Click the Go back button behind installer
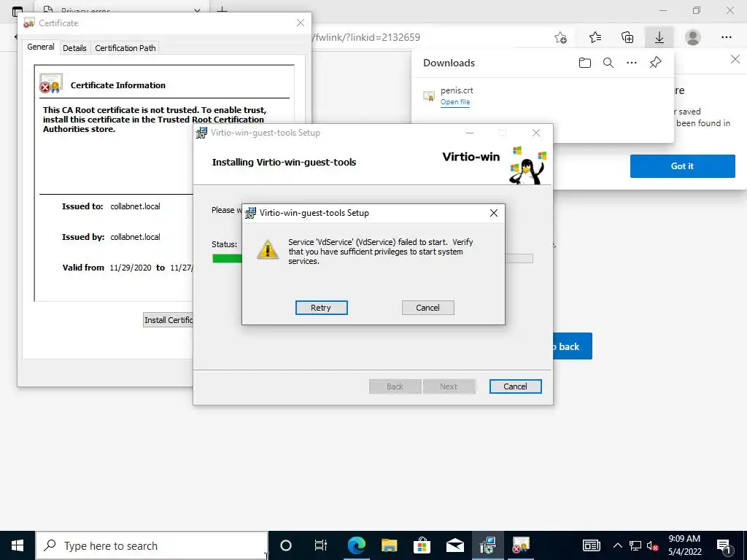The image size is (747, 560). point(572,346)
